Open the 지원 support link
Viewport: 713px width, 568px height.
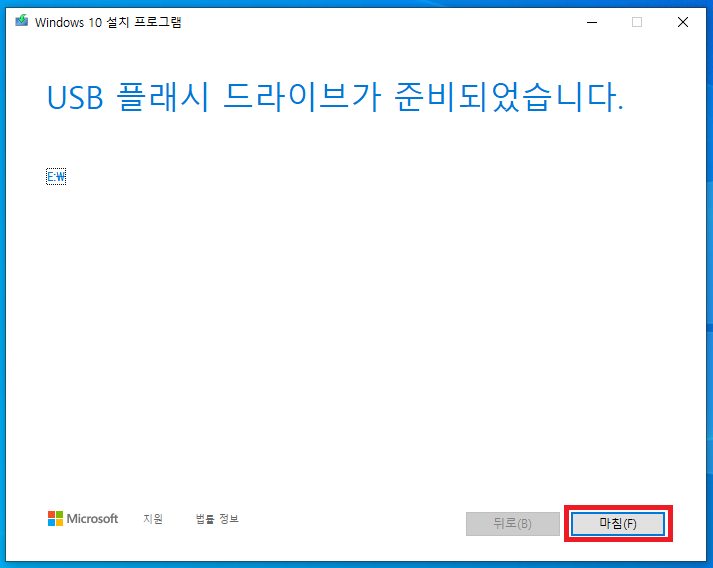point(153,518)
